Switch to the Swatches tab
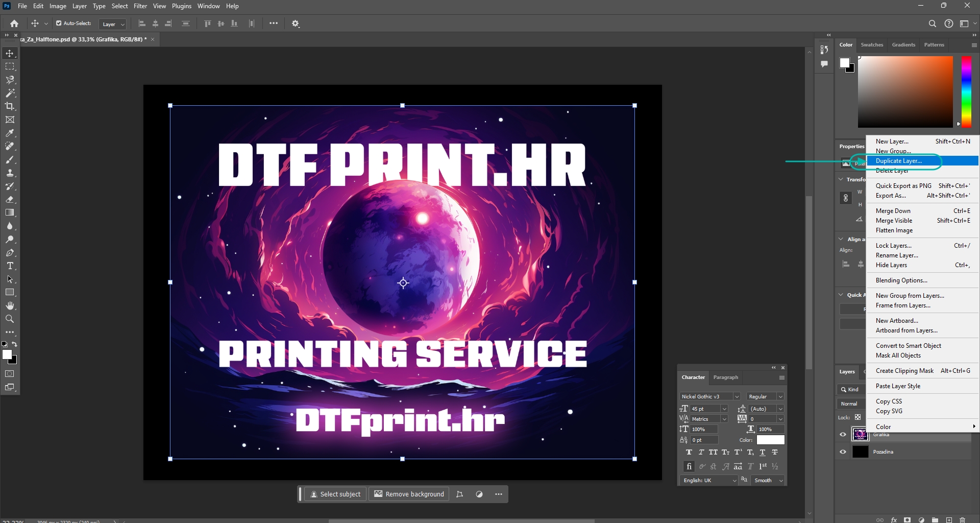This screenshot has height=523, width=980. coord(872,45)
